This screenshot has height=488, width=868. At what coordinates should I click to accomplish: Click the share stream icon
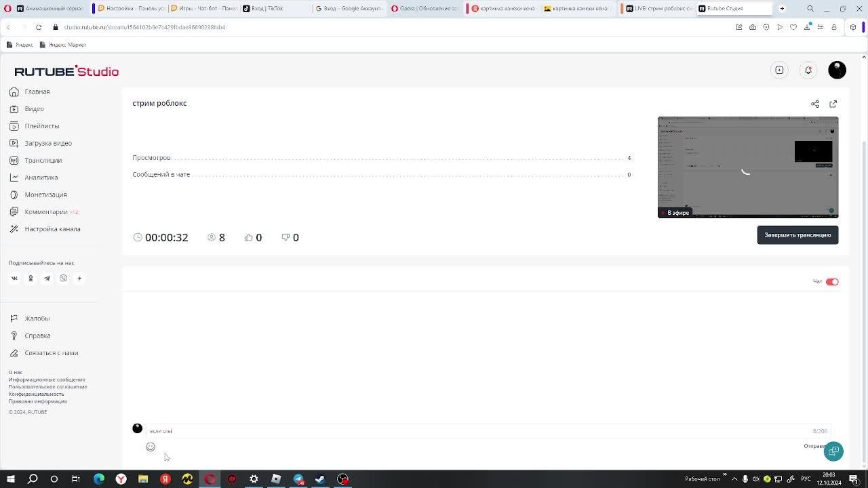click(x=815, y=104)
